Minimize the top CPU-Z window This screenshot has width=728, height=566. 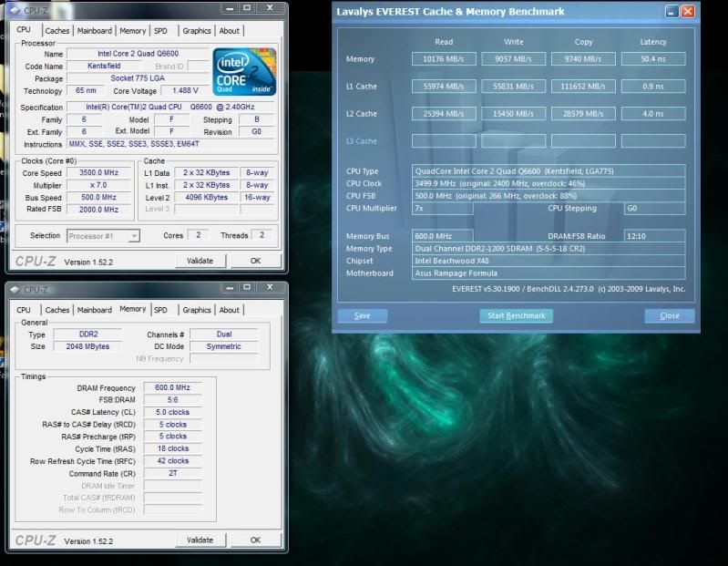[230, 8]
